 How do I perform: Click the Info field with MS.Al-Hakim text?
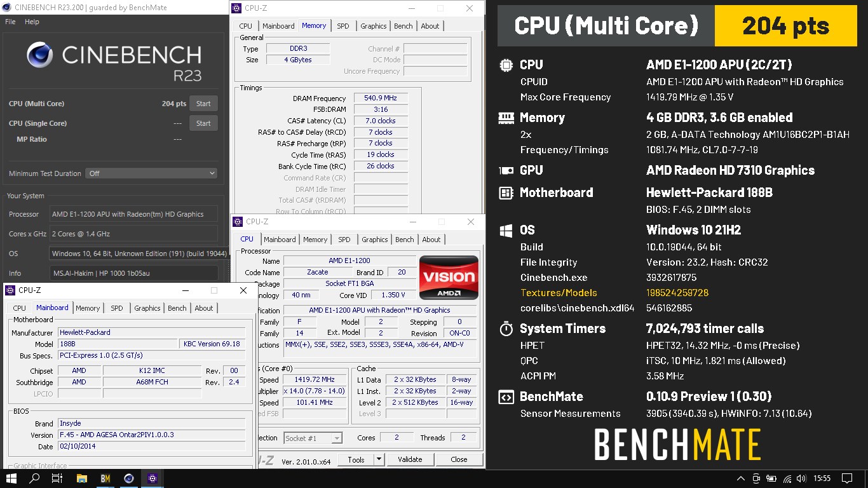point(133,273)
